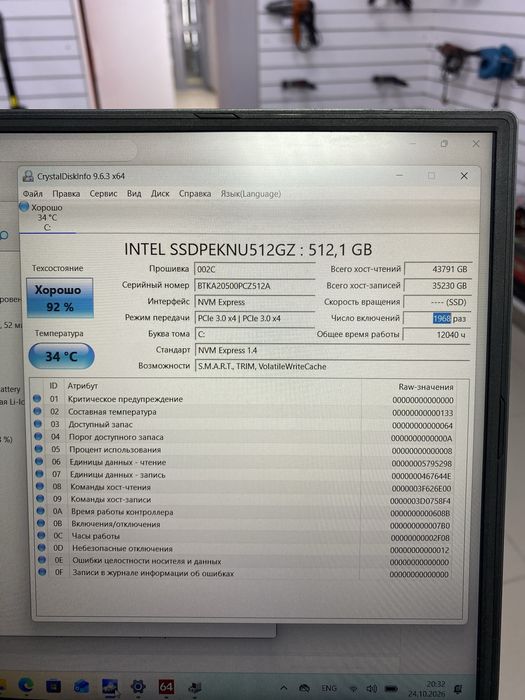Click the Интерфейс field showing NVM Express

pyautogui.click(x=254, y=302)
